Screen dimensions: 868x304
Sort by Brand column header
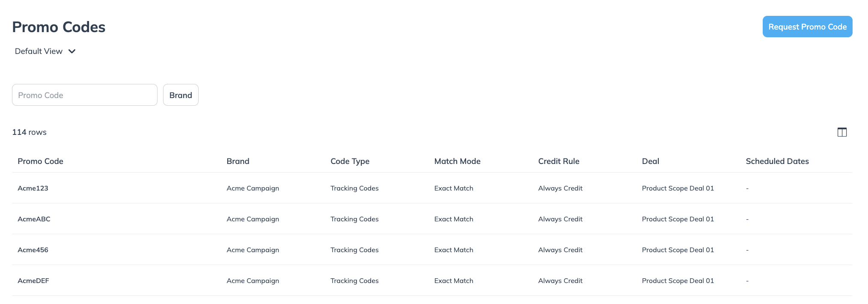[238, 161]
